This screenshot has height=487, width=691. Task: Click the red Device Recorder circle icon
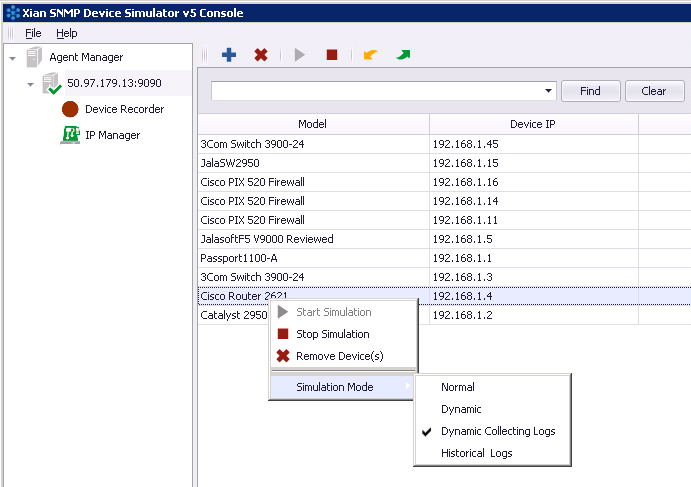click(x=70, y=109)
